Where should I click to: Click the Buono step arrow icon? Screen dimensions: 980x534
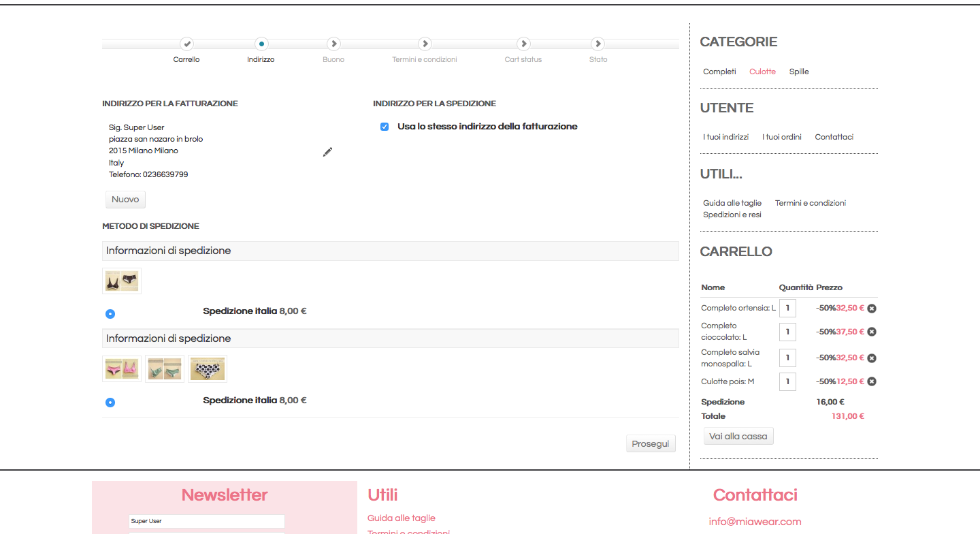[333, 44]
